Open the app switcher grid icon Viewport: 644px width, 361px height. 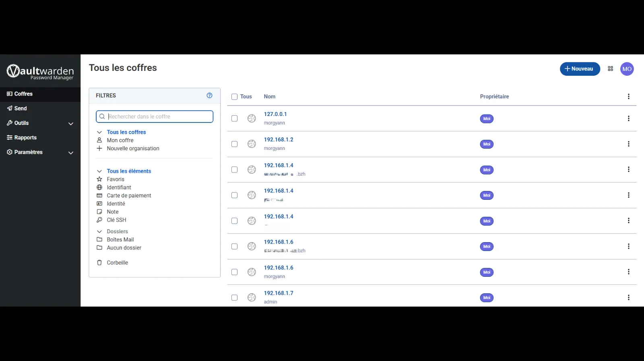610,69
